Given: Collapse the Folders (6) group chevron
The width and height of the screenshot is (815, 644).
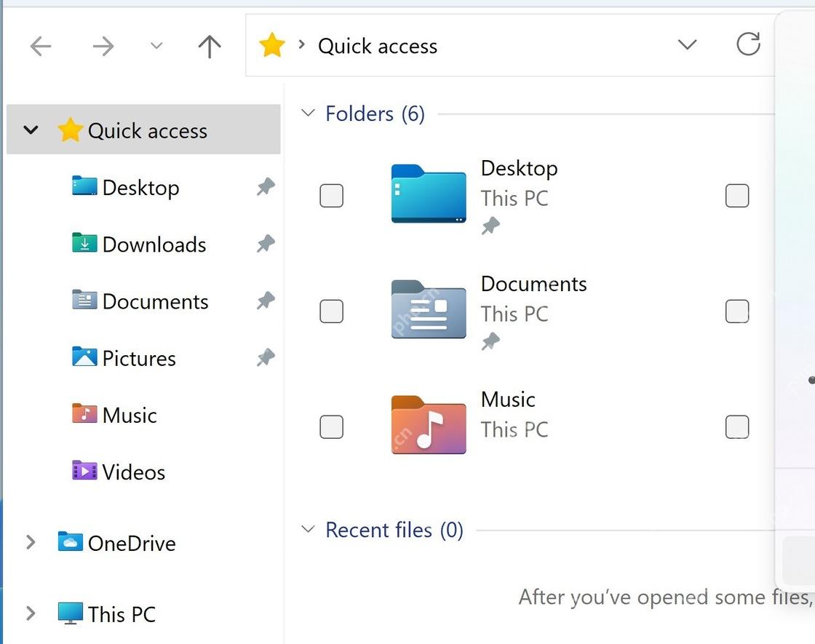Looking at the screenshot, I should (309, 112).
